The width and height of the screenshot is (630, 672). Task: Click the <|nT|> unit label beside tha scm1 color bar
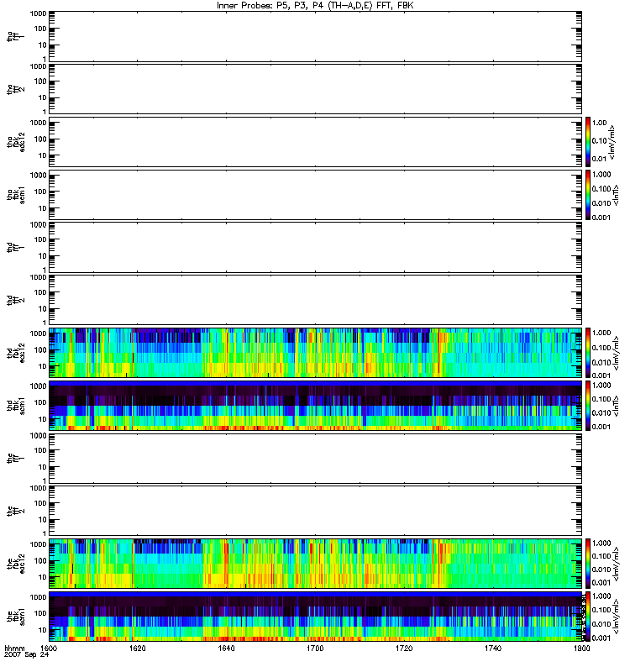616,195
